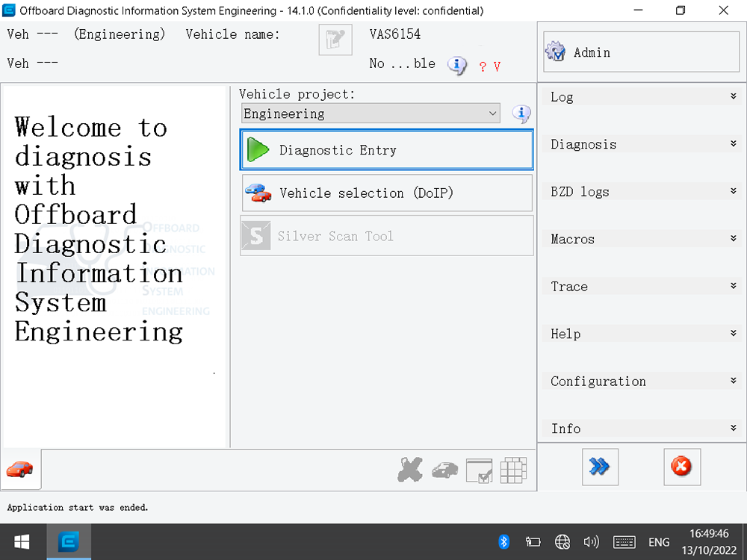Click the window checkmark icon in bottom toolbar
747x560 pixels.
(479, 470)
